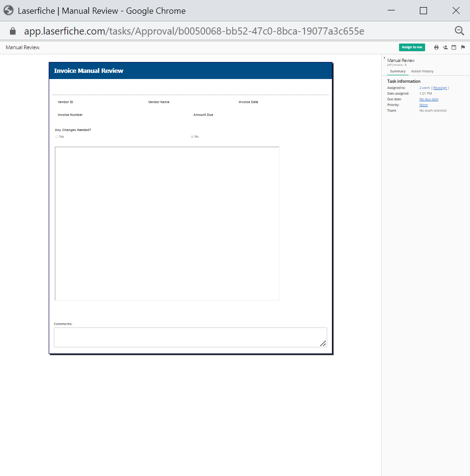470x476 pixels.
Task: Click the Task information heading
Action: pyautogui.click(x=403, y=81)
